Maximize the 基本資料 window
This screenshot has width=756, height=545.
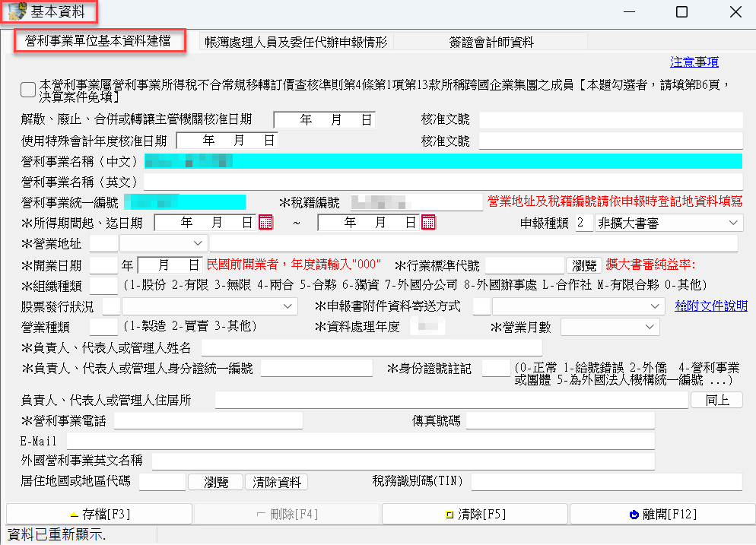681,11
